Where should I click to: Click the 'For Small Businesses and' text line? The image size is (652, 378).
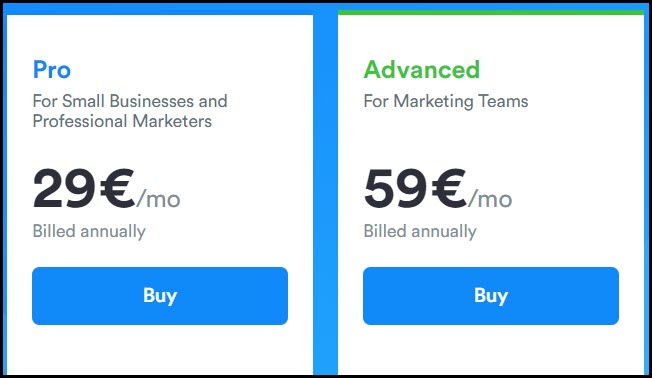(130, 101)
